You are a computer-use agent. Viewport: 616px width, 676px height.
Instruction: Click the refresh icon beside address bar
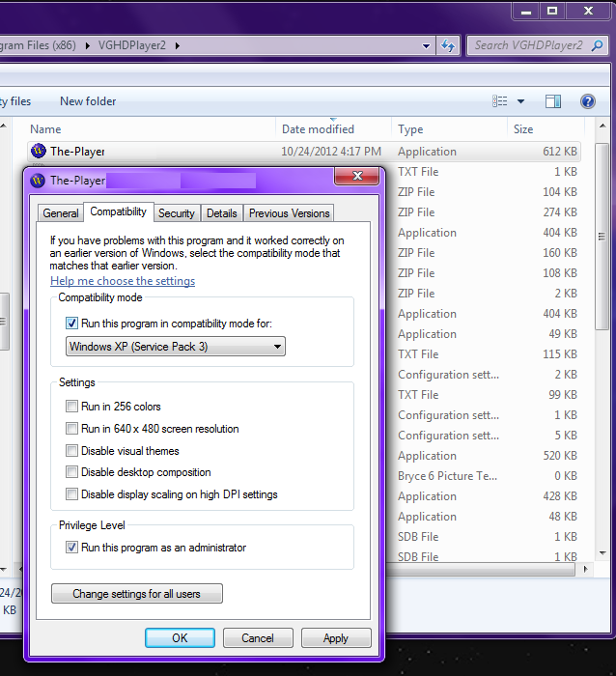[x=448, y=45]
